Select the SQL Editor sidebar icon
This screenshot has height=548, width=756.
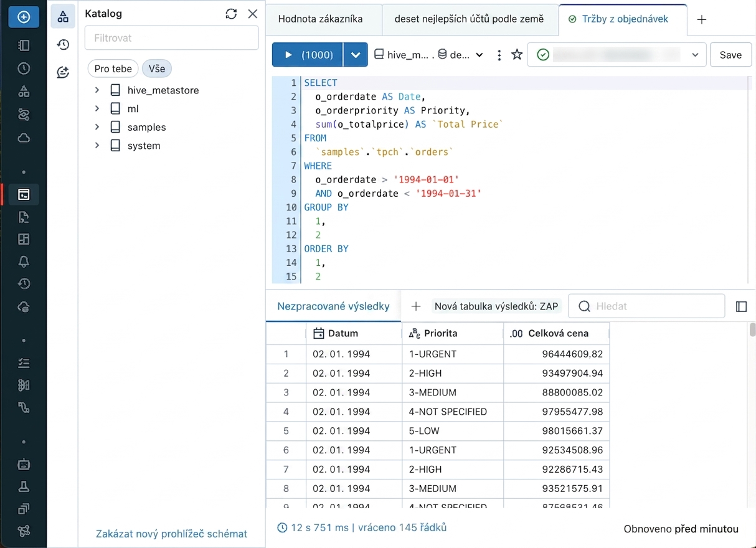pos(24,194)
